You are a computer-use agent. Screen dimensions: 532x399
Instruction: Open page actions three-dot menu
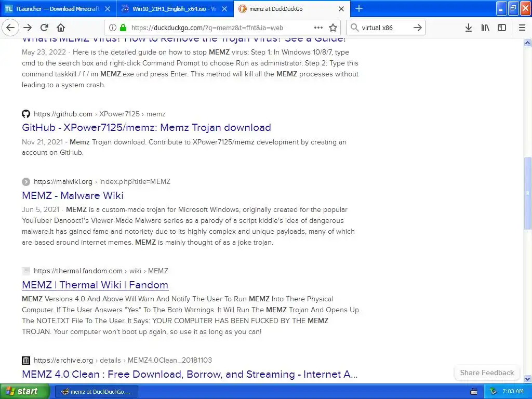tap(318, 28)
